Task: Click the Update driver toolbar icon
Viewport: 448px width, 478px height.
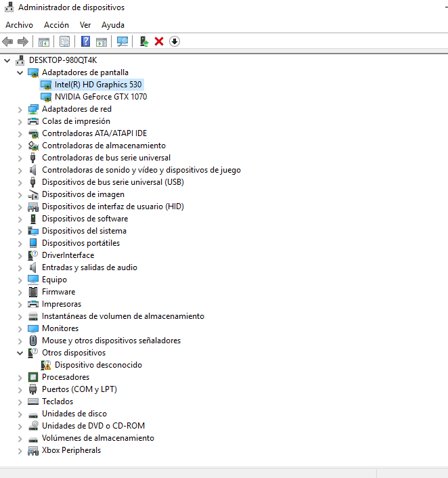Action: point(144,41)
